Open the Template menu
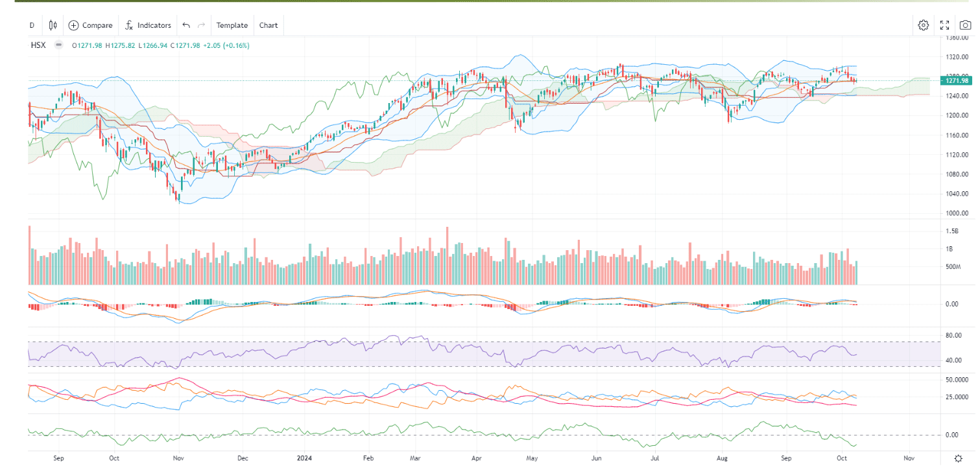The width and height of the screenshot is (980, 475). [232, 25]
